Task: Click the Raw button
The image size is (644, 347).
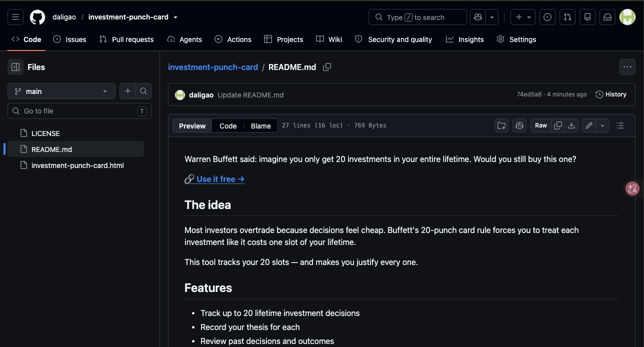Action: coord(541,125)
